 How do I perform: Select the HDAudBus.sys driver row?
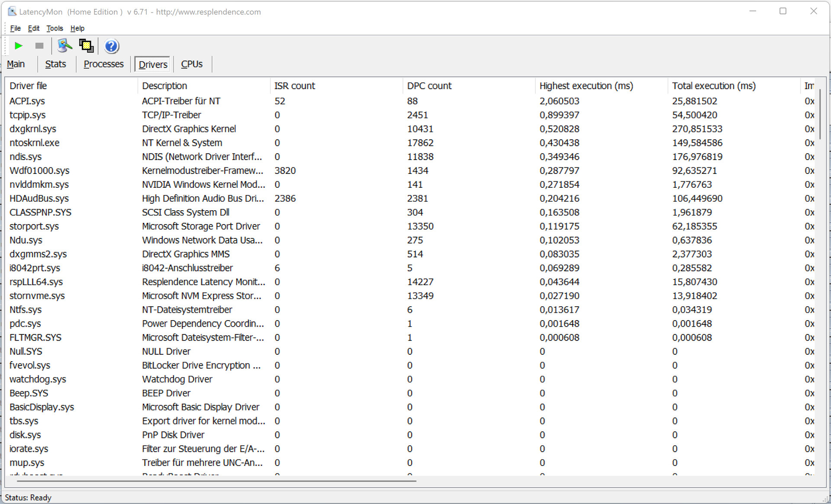pyautogui.click(x=39, y=198)
